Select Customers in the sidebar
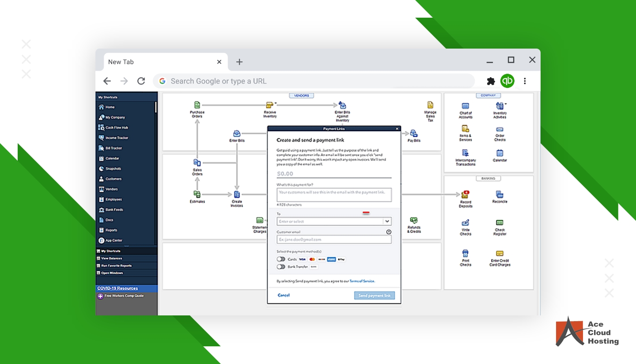This screenshot has width=636, height=364. 113,179
